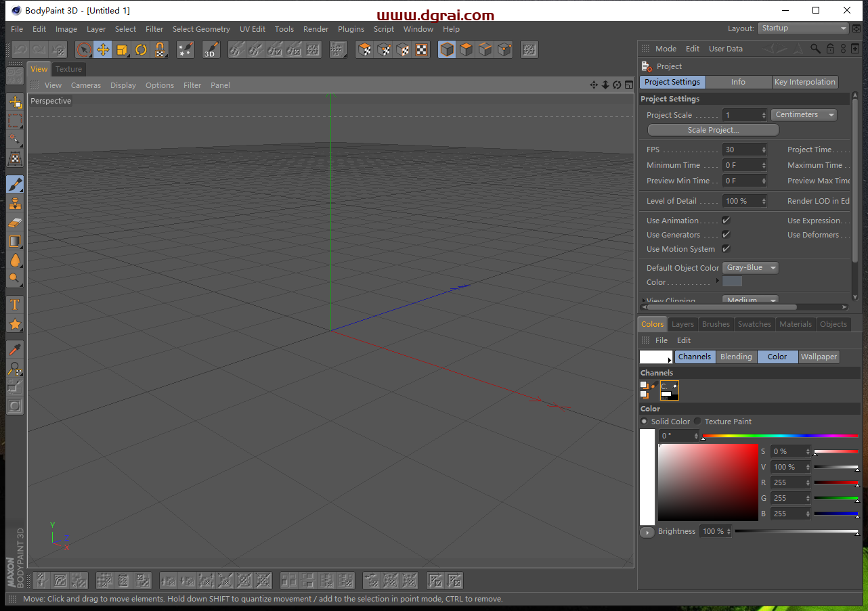Select the Texture Paint radio button
This screenshot has width=868, height=611.
697,422
